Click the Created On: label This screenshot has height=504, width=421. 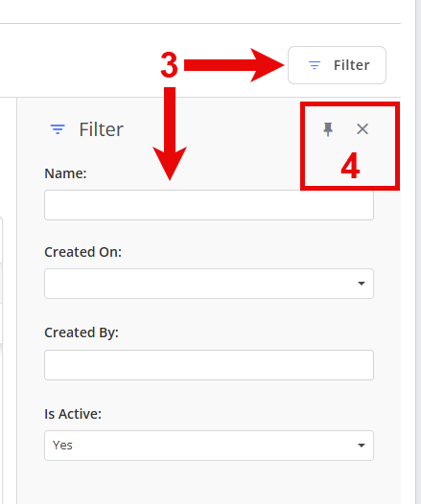tap(83, 252)
